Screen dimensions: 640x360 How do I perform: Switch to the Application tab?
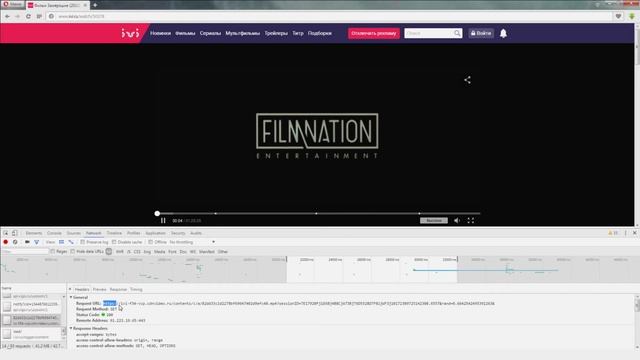click(156, 233)
